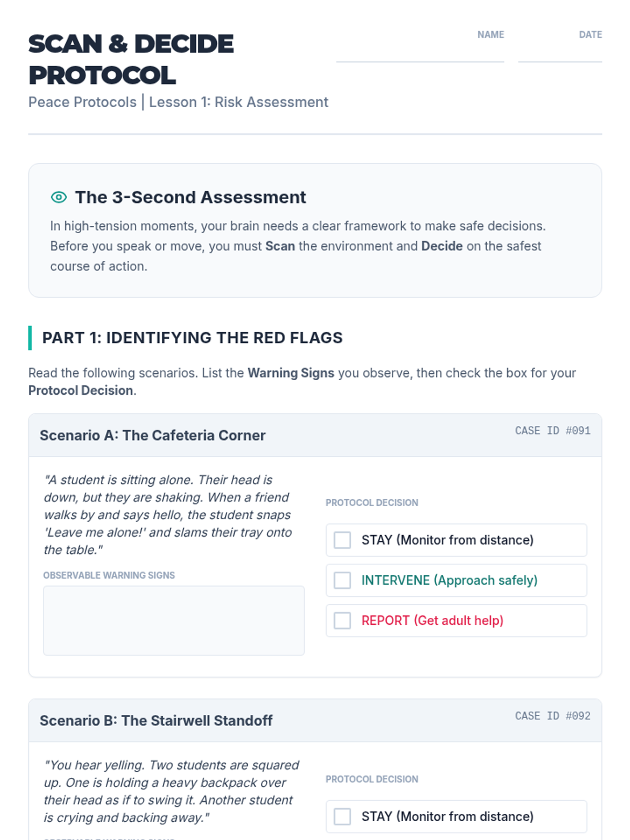630x840 pixels.
Task: Click the Scenario A: The Cafeteria Corner header
Action: 153,435
